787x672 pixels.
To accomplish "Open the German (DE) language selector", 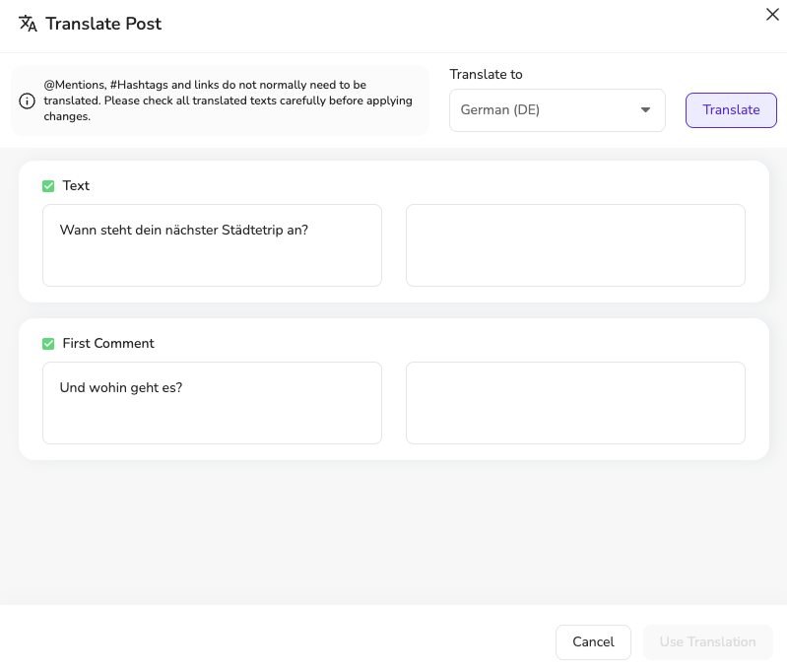I will (x=557, y=110).
